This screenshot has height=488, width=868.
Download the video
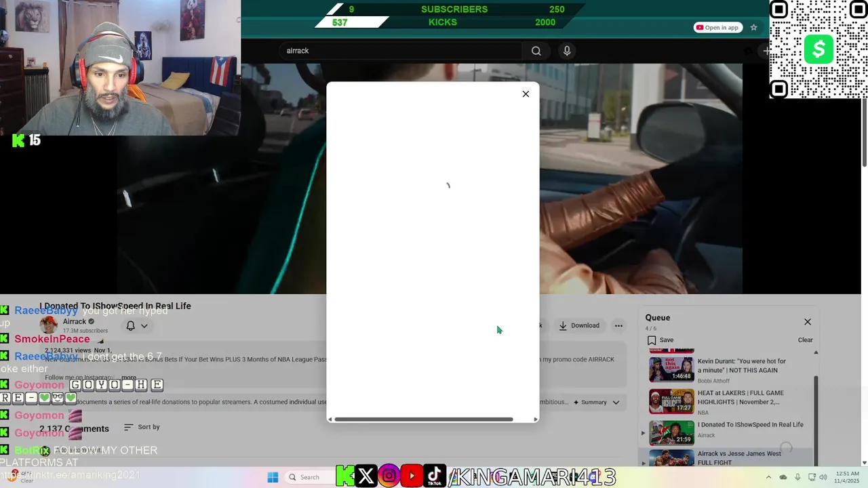click(x=579, y=325)
